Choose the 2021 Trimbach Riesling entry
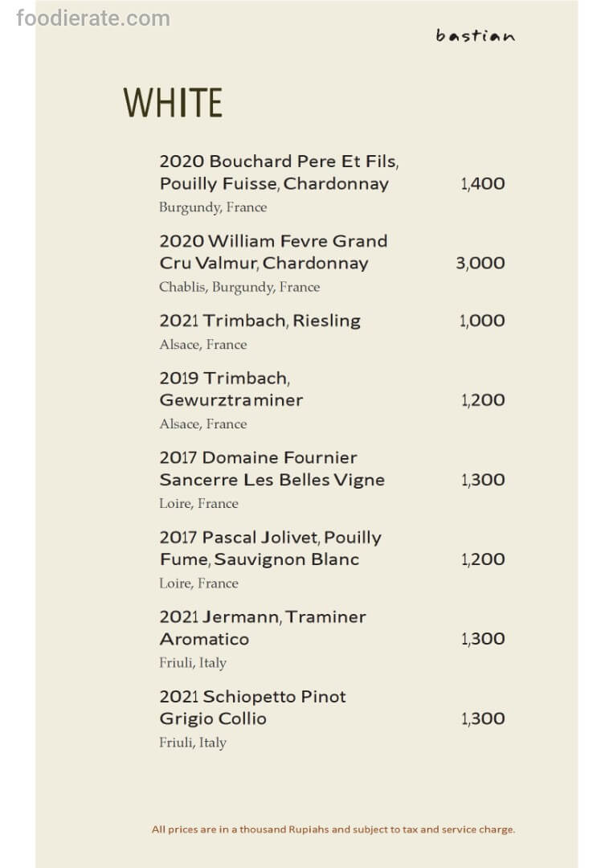 tap(260, 321)
